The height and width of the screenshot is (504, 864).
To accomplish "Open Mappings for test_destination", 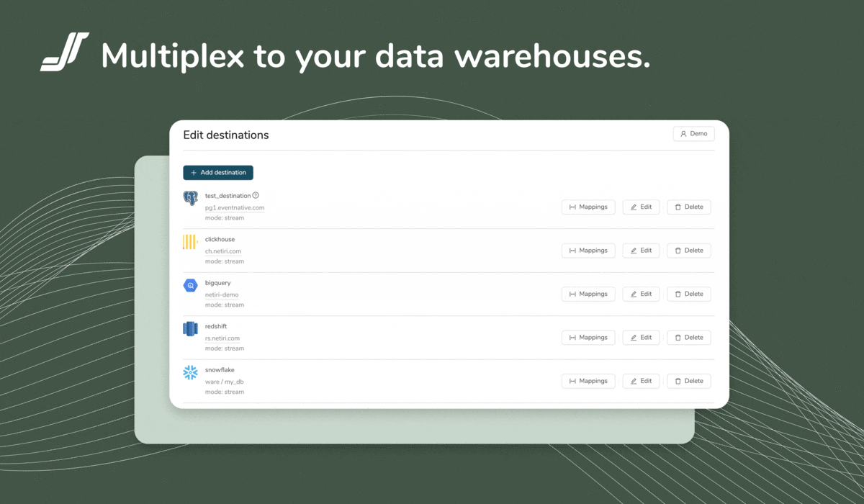I will pyautogui.click(x=588, y=207).
